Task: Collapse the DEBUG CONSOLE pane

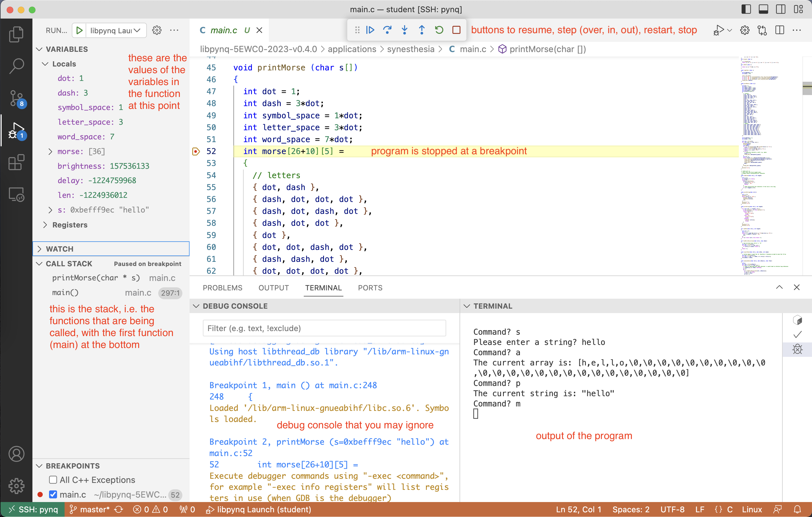Action: (x=196, y=306)
